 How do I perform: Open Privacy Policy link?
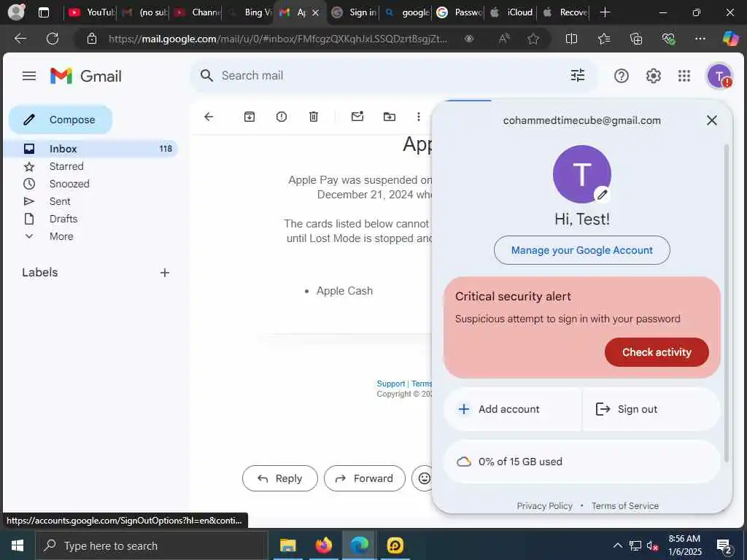[x=544, y=506]
